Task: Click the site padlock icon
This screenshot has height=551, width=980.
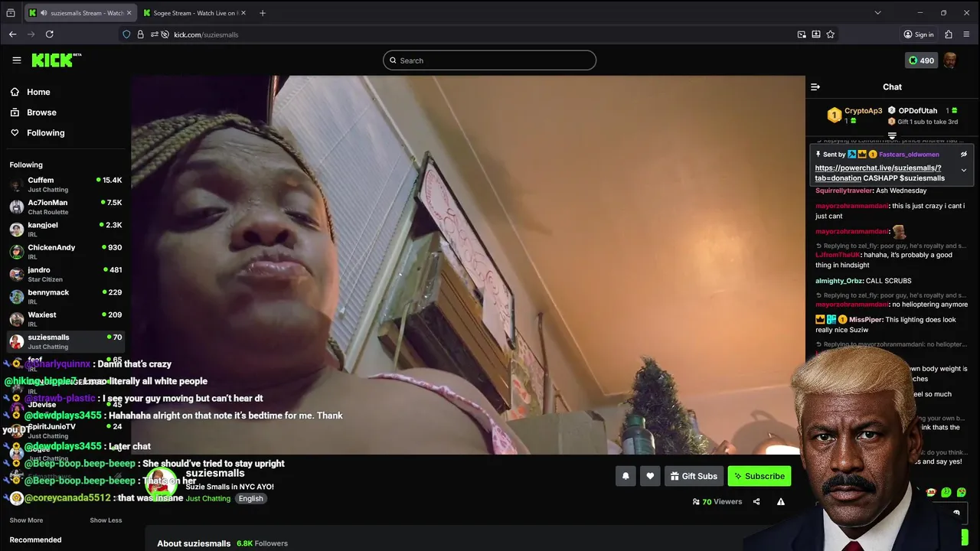Action: (140, 34)
